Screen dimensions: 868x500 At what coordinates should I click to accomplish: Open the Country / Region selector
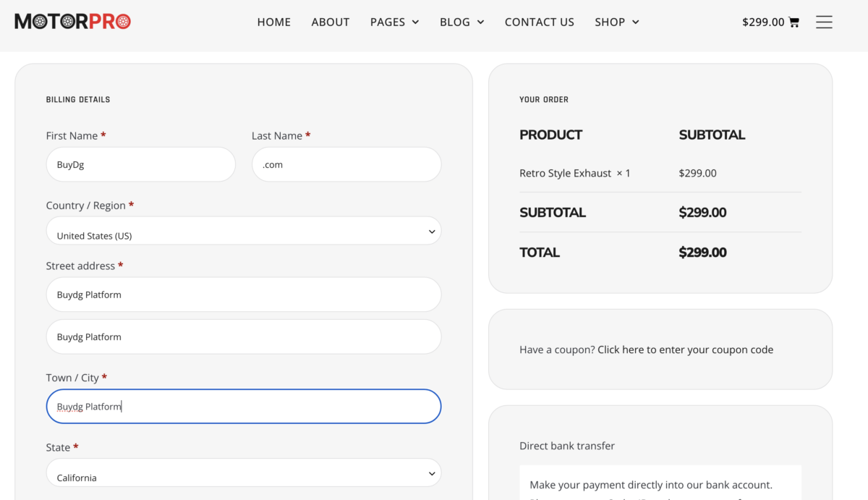coord(244,230)
